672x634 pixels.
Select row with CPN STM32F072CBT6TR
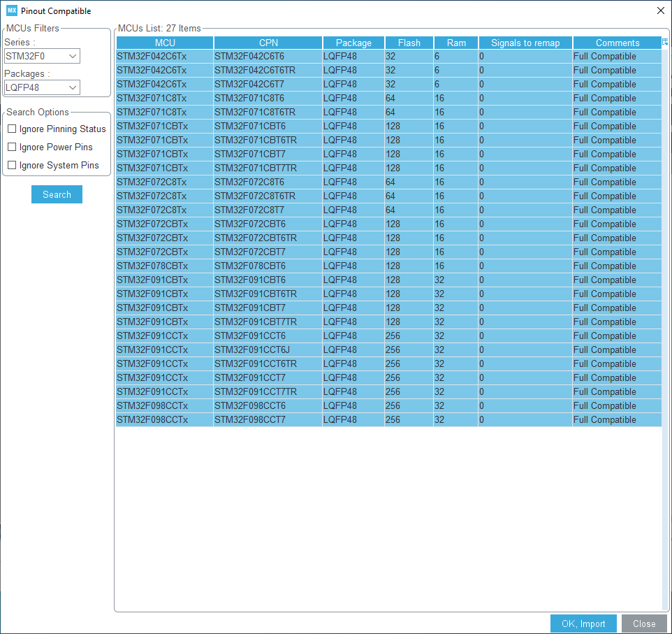(x=388, y=238)
